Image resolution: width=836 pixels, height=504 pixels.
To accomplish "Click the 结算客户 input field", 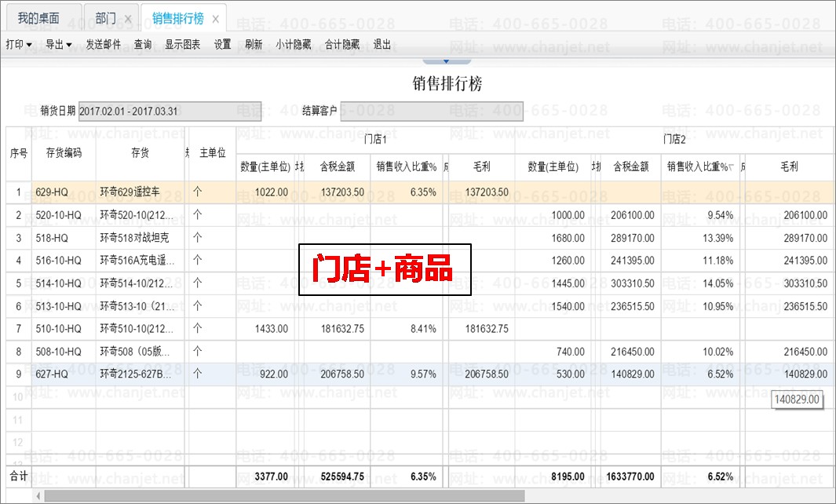I will point(432,111).
